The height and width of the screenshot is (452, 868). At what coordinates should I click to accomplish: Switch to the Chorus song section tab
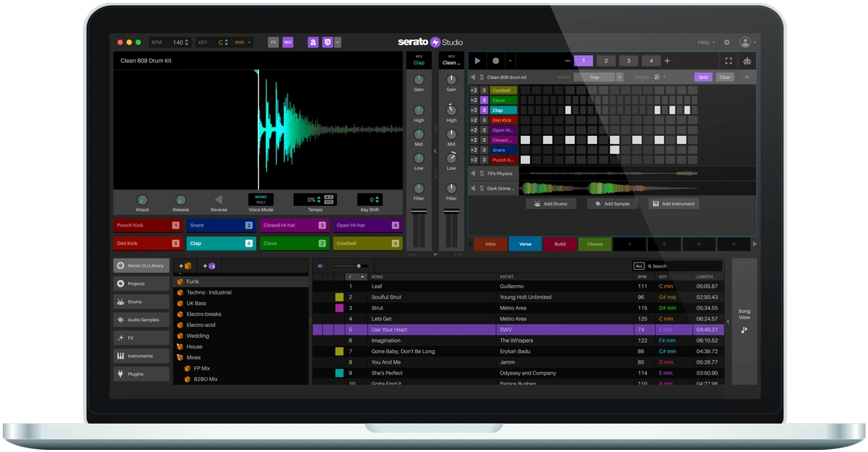[x=595, y=244]
